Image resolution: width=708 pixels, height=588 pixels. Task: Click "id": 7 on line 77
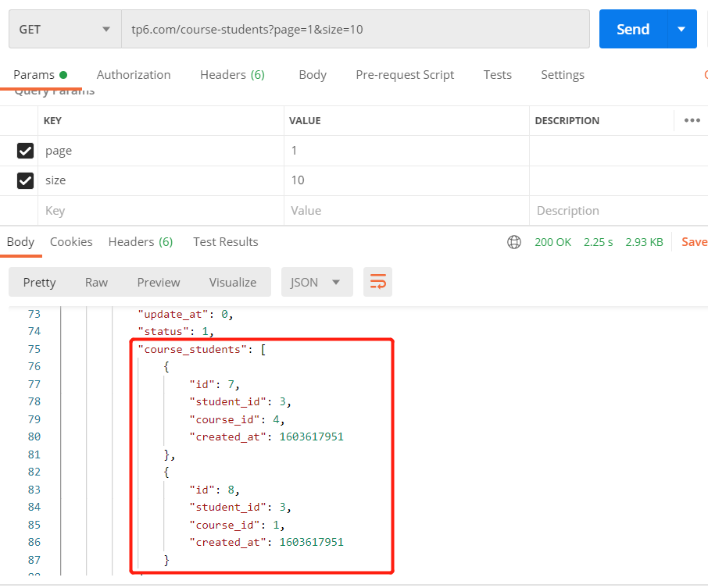coord(214,384)
